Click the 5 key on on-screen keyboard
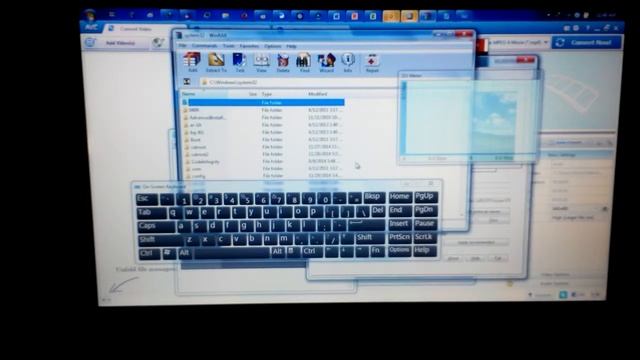 [248, 199]
